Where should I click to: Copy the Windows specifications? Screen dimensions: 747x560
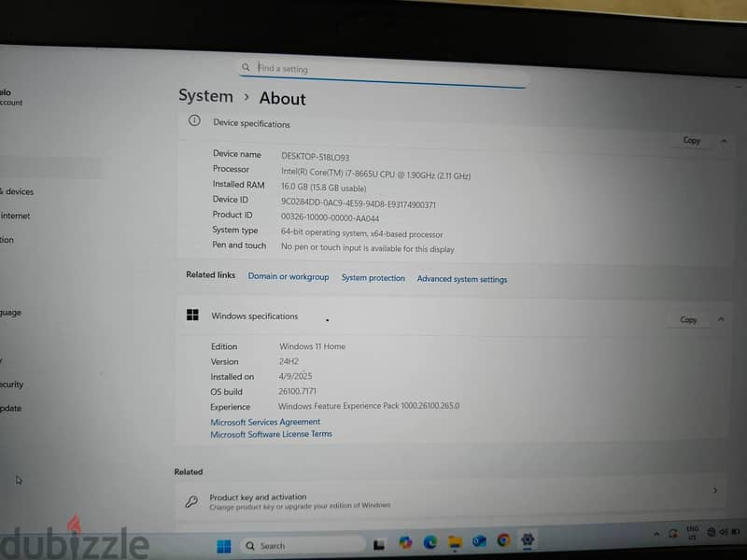[688, 319]
